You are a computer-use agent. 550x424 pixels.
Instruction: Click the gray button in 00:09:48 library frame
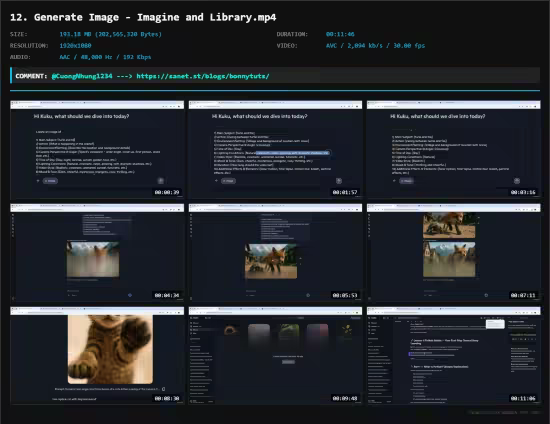click(288, 362)
